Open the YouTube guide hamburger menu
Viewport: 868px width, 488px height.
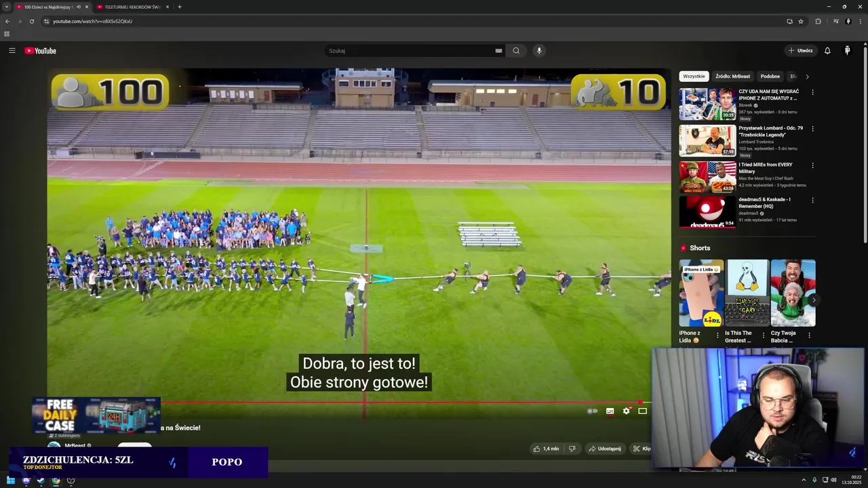pyautogui.click(x=12, y=51)
